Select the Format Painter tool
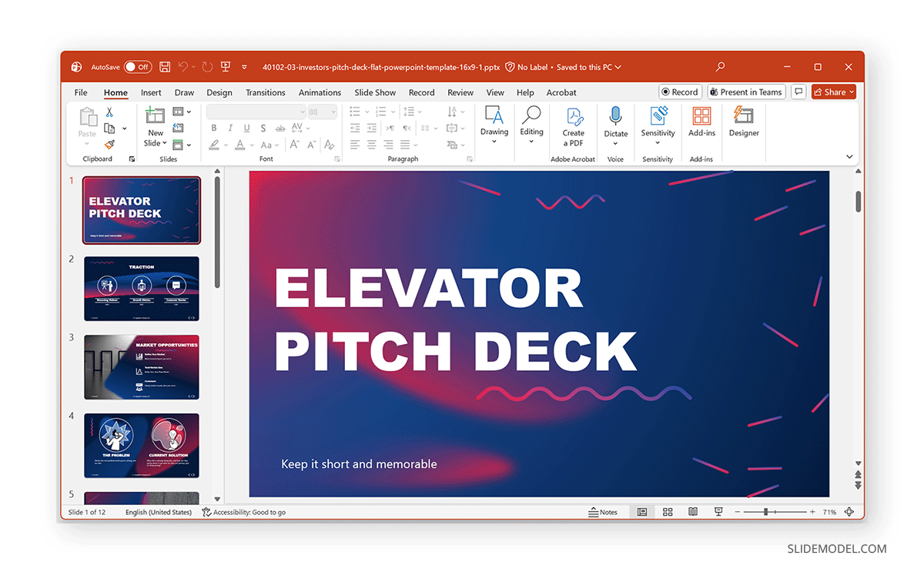 (109, 145)
